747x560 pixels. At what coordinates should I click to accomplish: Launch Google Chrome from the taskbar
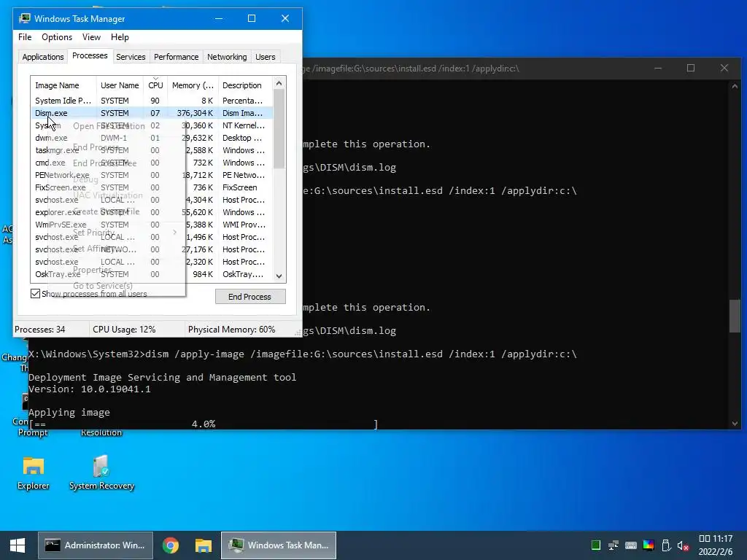[171, 545]
